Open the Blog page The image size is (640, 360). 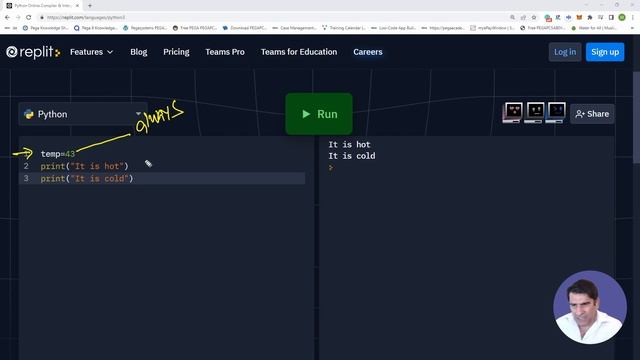tap(139, 52)
